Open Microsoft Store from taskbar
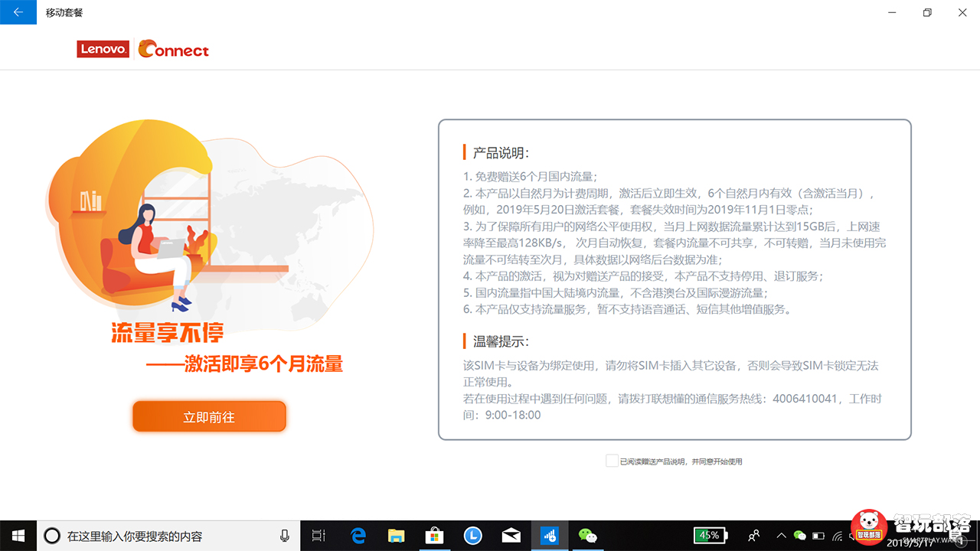980x551 pixels. click(434, 536)
